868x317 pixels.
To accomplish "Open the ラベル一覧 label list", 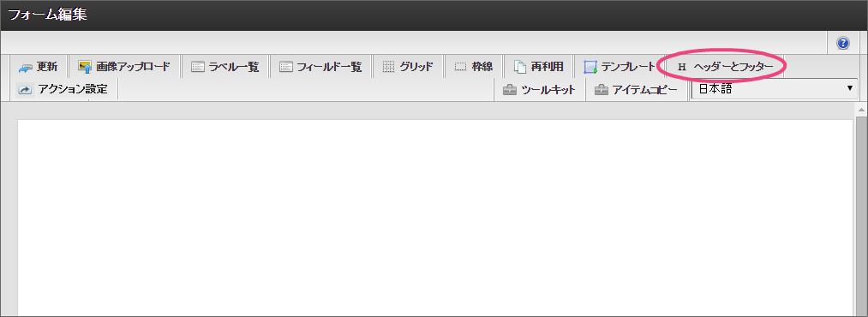I will click(224, 67).
